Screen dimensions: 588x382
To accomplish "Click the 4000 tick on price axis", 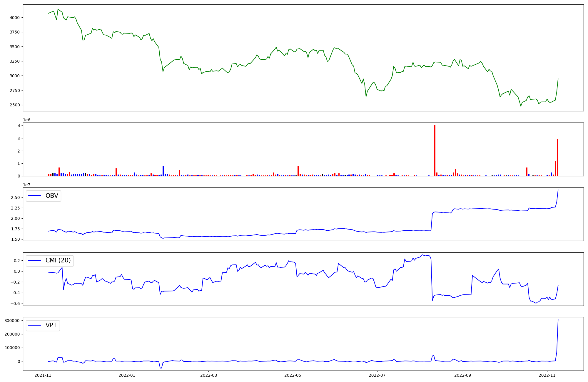I will click(15, 18).
